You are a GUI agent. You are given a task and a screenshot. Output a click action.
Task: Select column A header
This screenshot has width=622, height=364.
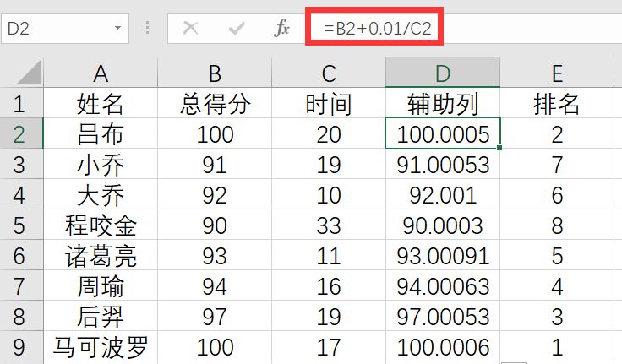(x=101, y=73)
